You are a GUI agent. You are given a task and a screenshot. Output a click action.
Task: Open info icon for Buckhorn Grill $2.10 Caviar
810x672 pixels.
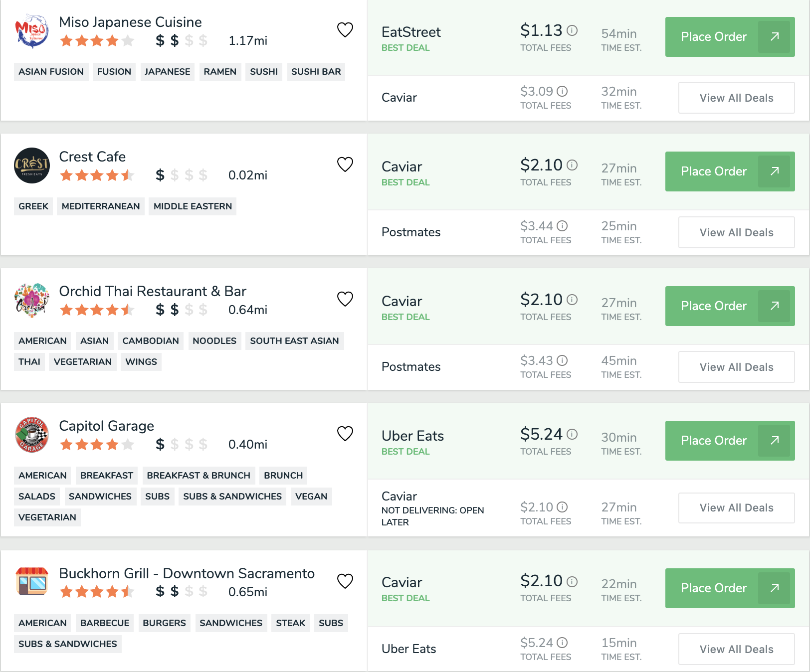[573, 582]
